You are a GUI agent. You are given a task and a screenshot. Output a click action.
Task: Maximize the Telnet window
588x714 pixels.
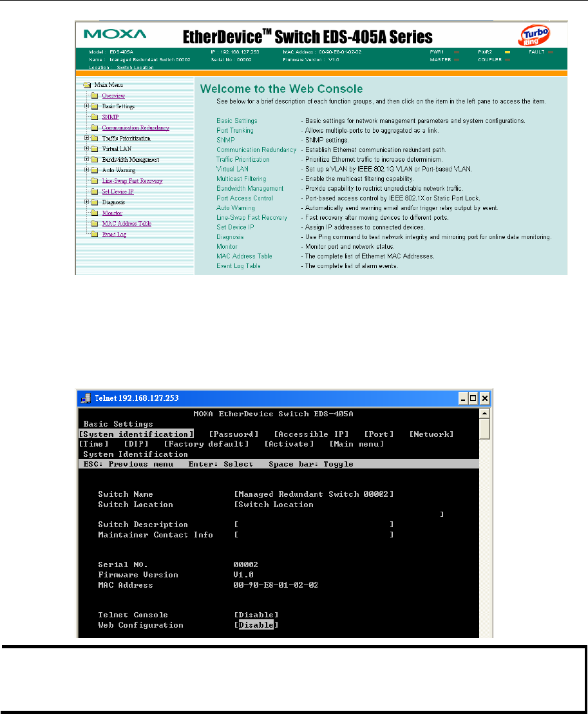[x=473, y=398]
